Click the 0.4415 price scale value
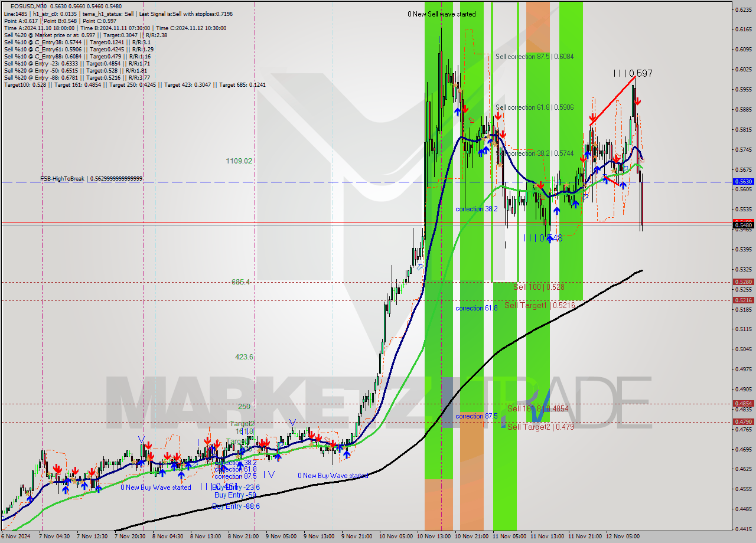Image resolution: width=756 pixels, height=543 pixels. click(x=742, y=529)
